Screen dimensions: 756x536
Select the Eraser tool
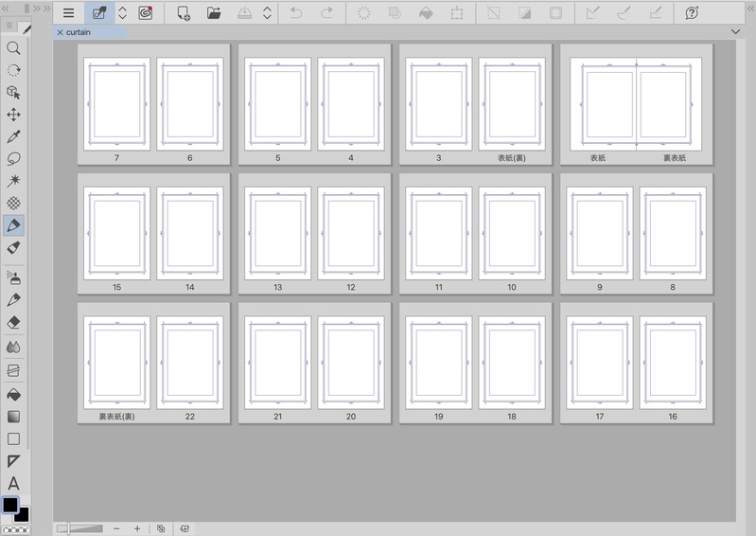pyautogui.click(x=13, y=322)
